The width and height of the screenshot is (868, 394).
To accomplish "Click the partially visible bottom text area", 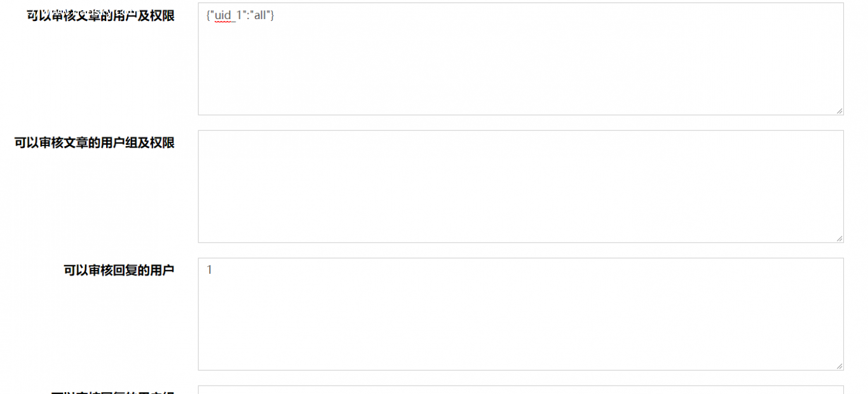I will [x=520, y=390].
